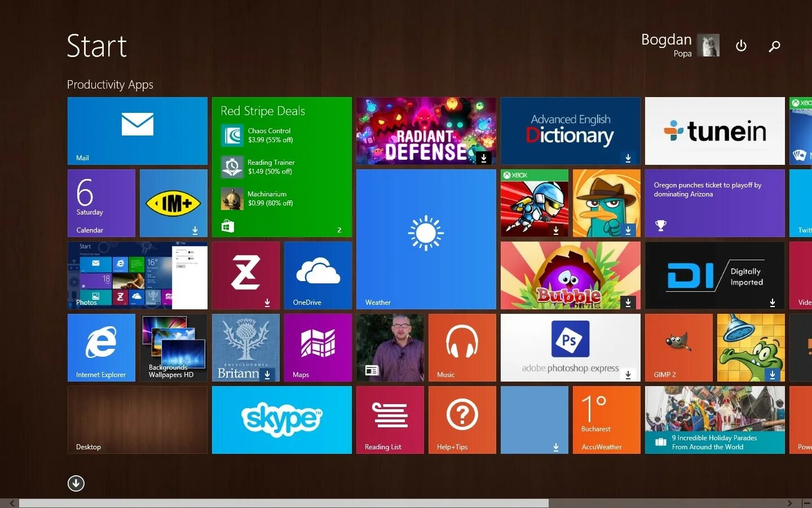Click the horizontal scrollbar thumb
The width and height of the screenshot is (812, 508).
284,503
